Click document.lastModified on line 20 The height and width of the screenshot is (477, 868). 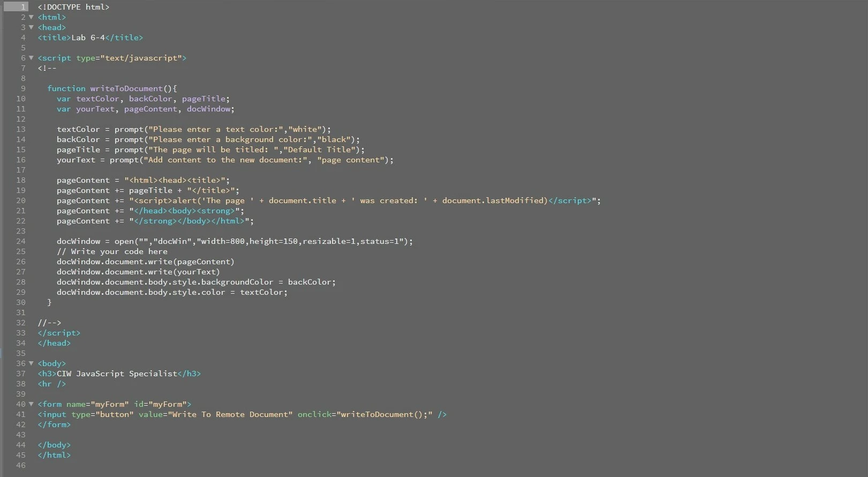493,200
